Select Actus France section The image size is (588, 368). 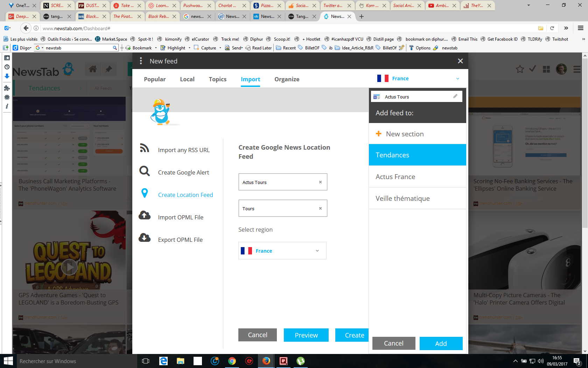[418, 177]
